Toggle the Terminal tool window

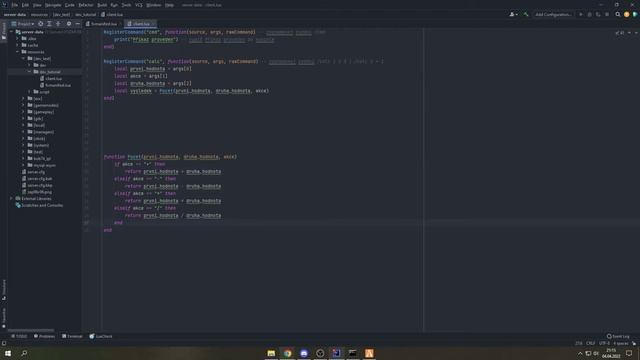pyautogui.click(x=72, y=336)
